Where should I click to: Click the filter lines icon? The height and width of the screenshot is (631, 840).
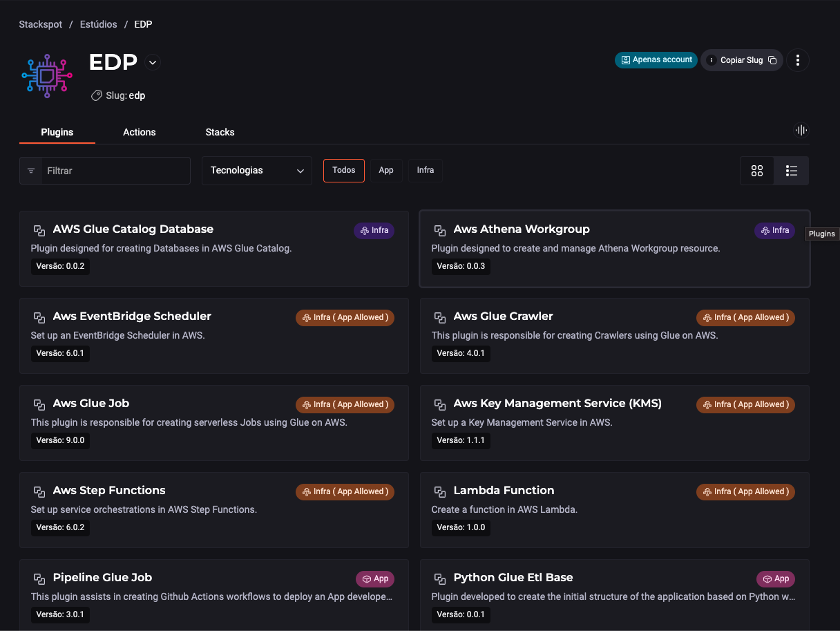click(31, 171)
